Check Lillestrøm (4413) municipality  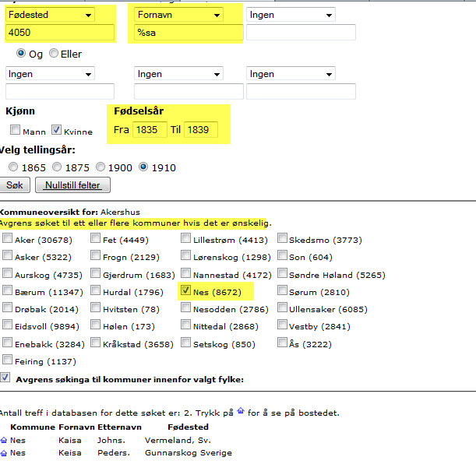[x=185, y=238]
